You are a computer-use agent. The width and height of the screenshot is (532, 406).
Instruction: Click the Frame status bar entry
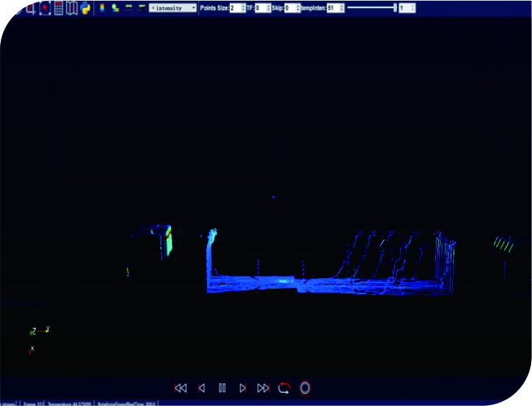pos(33,404)
